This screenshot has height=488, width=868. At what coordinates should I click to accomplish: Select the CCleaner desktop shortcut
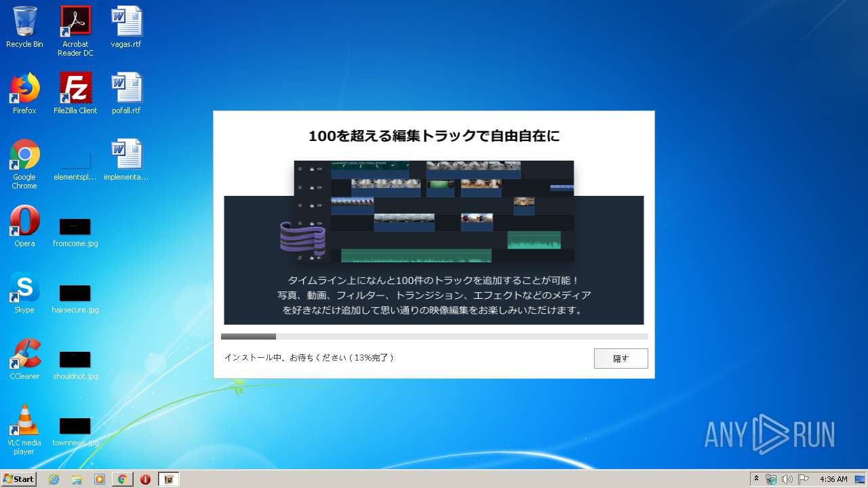point(24,359)
